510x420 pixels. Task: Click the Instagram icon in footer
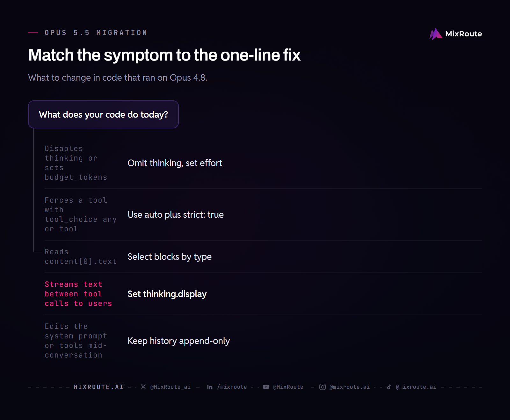pos(323,387)
